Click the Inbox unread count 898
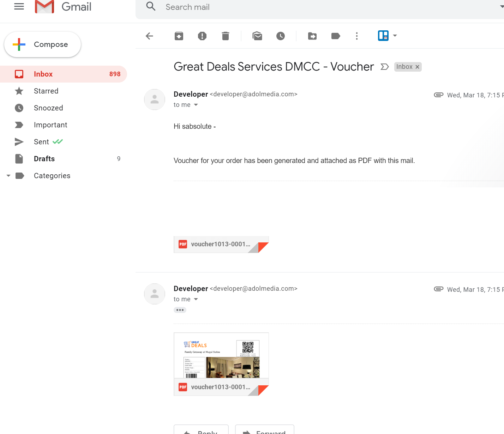 (x=115, y=74)
